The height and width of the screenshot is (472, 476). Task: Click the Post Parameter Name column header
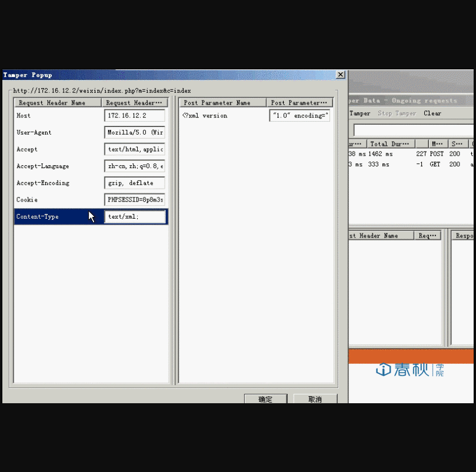pos(223,103)
